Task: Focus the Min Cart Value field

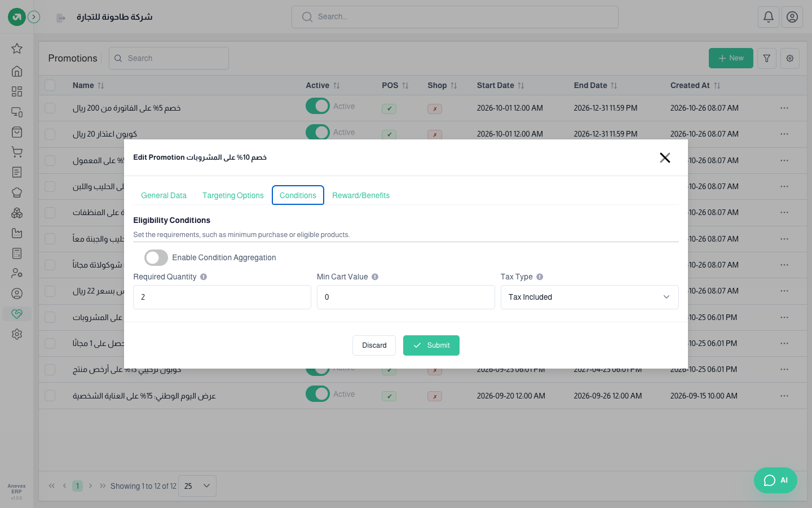Action: click(406, 297)
